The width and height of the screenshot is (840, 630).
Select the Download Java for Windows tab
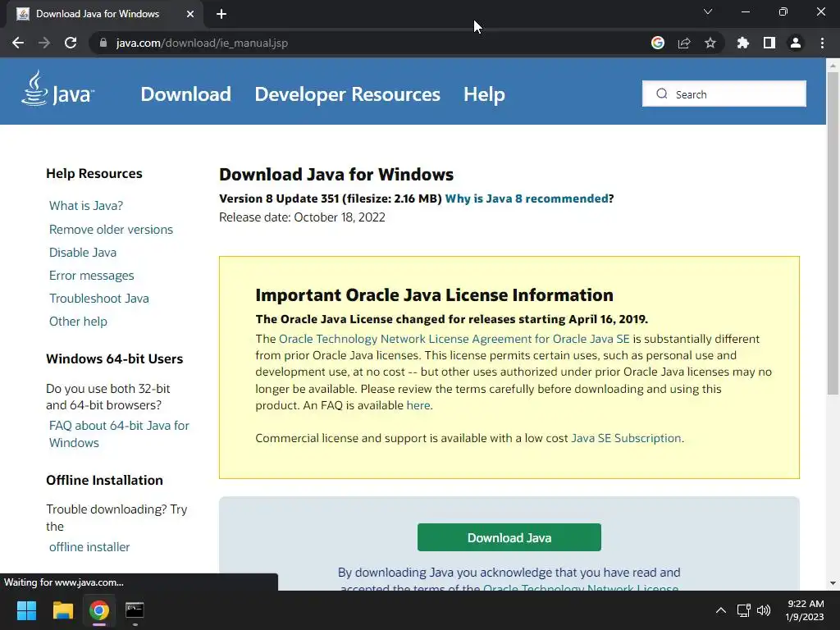105,14
